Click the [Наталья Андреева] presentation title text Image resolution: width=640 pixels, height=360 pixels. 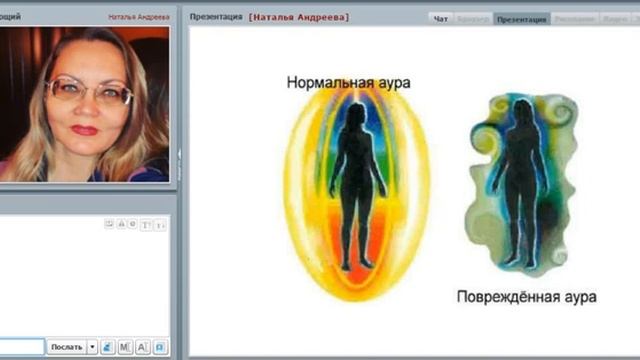[299, 17]
